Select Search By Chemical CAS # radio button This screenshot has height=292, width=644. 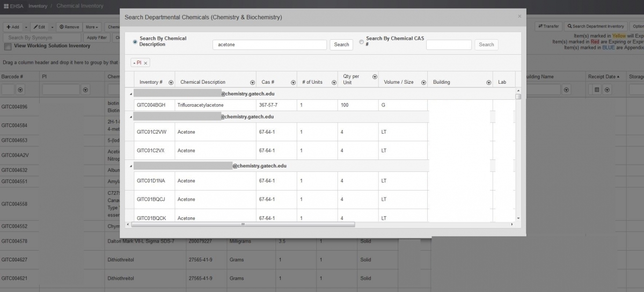pos(361,41)
